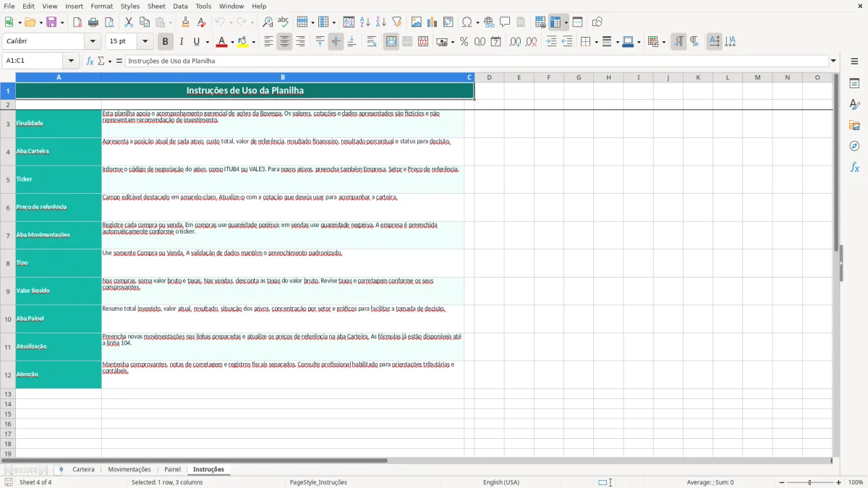Image resolution: width=868 pixels, height=488 pixels.
Task: Expand the font size dropdown
Action: [x=145, y=42]
